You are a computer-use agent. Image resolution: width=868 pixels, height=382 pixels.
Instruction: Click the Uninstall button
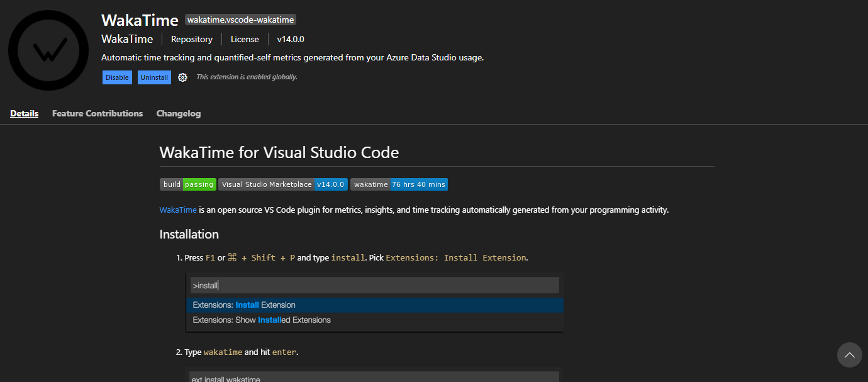pos(154,77)
